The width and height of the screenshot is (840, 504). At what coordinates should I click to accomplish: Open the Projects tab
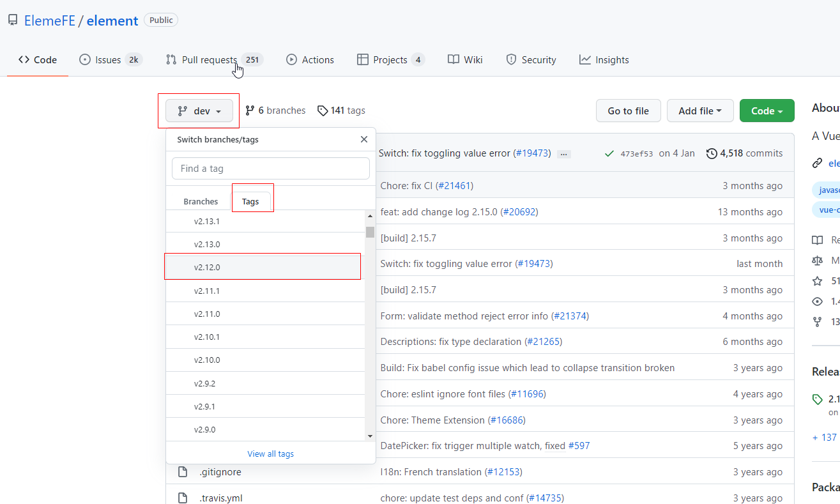pos(391,59)
